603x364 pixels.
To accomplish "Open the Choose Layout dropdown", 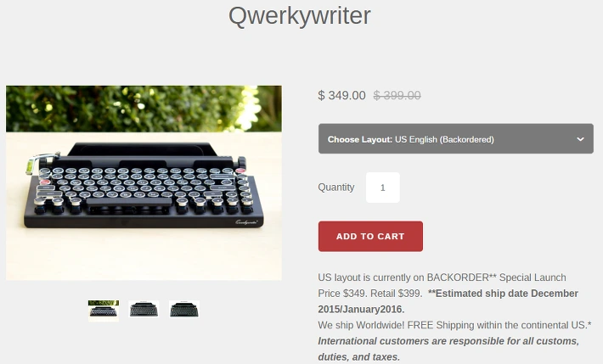I will [x=456, y=139].
